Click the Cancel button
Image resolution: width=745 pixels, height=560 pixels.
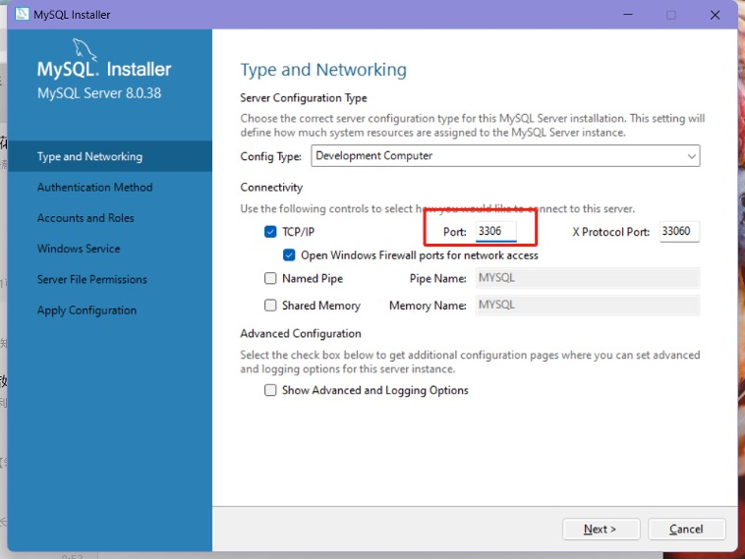(x=686, y=530)
